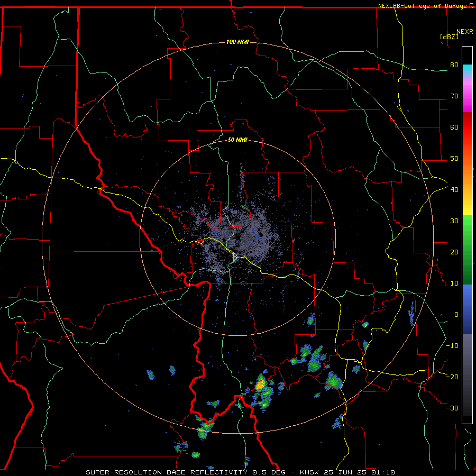Click the 10 value on dBZ scale
The height and width of the screenshot is (476, 476).
coord(454,283)
